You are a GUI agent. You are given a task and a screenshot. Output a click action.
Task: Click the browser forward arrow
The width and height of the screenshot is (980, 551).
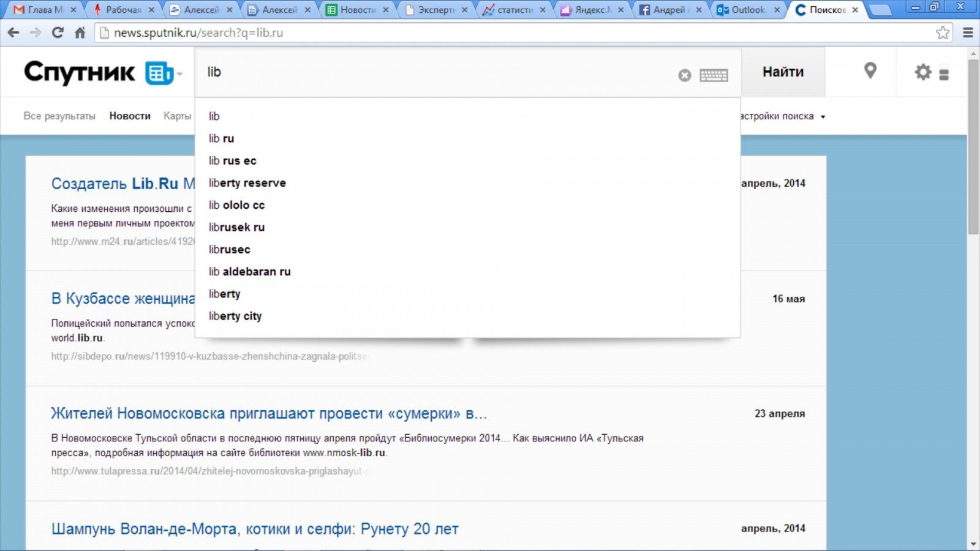tap(36, 33)
